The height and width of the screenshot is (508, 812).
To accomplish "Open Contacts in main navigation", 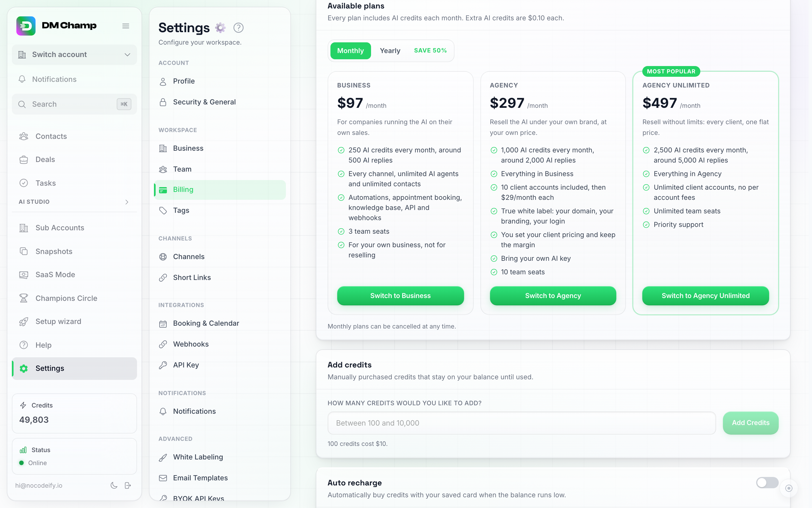I will (74, 136).
